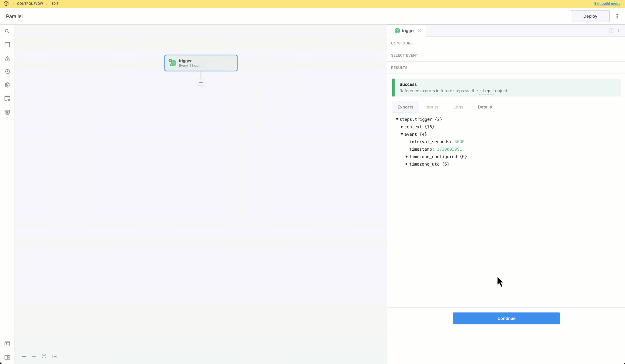
Task: Open the event history clock icon
Action: 7,72
